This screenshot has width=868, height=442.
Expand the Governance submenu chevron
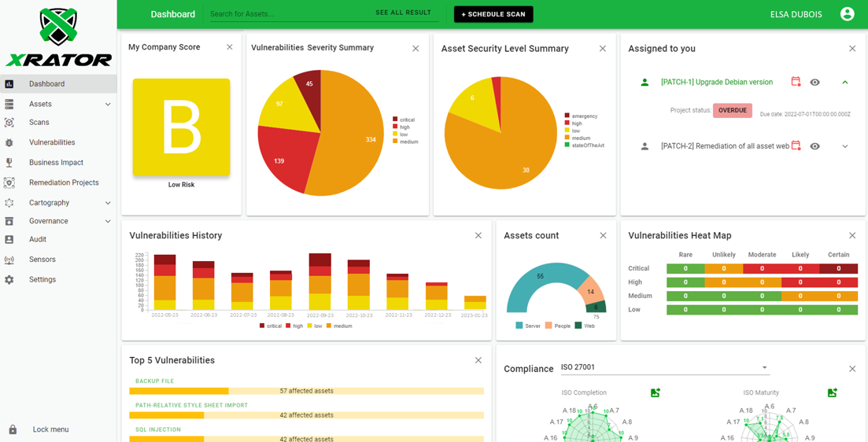[x=108, y=221]
